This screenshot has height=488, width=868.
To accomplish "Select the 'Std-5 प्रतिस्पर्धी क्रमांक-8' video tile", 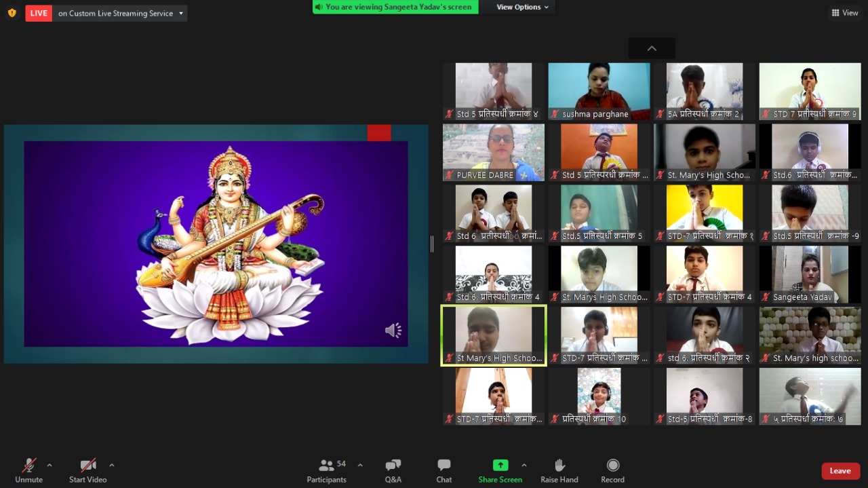I will 705,396.
